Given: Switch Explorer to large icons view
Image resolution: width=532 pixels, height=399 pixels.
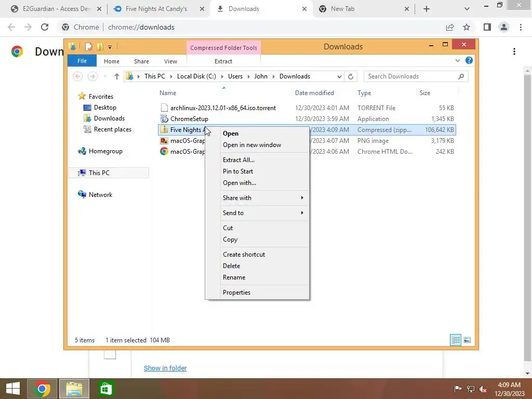Looking at the screenshot, I should 467,340.
